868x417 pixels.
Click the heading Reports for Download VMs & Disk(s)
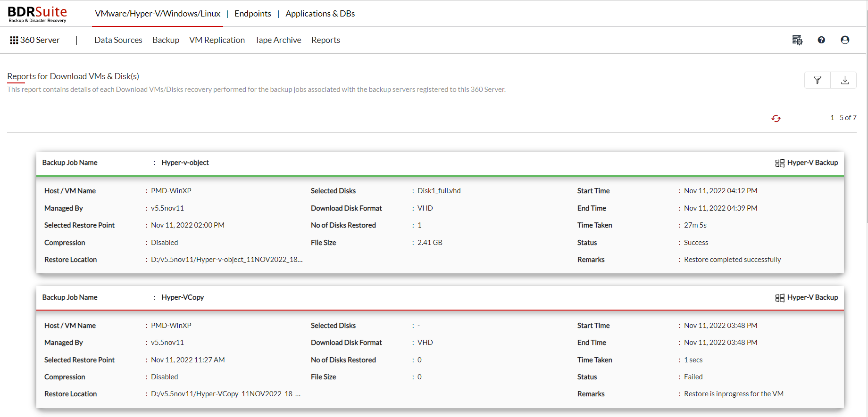coord(73,76)
